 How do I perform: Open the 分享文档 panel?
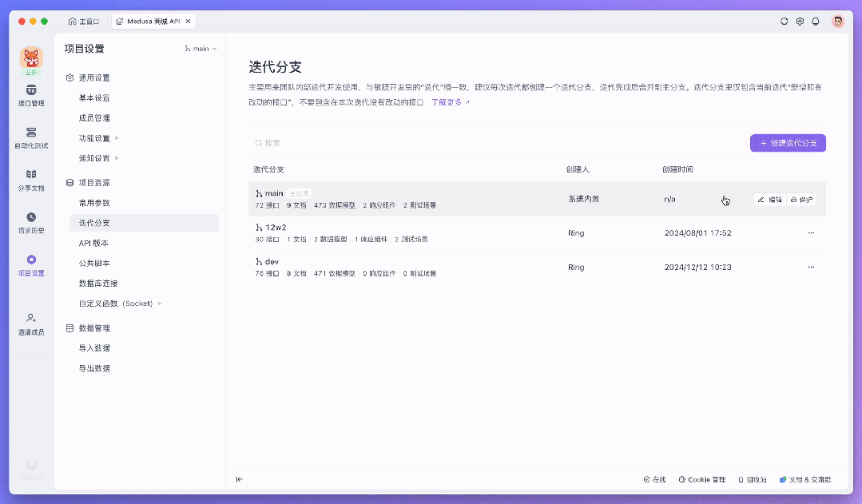pyautogui.click(x=32, y=181)
